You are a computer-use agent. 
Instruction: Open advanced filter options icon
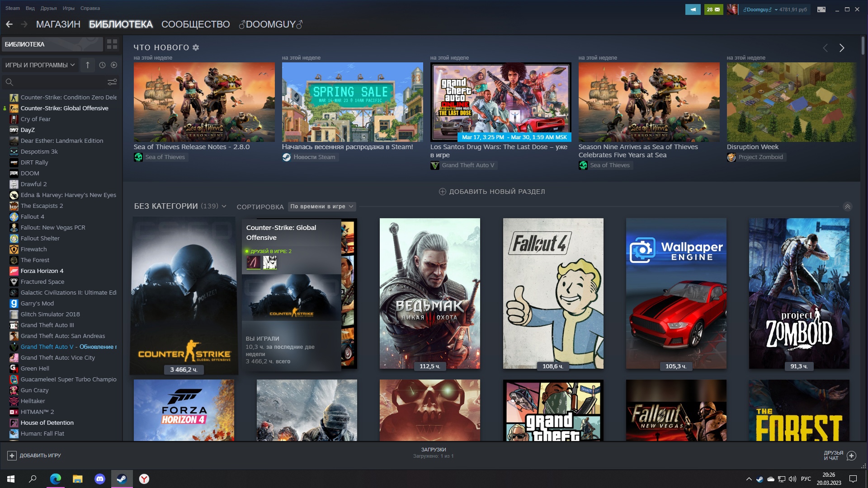coord(112,82)
